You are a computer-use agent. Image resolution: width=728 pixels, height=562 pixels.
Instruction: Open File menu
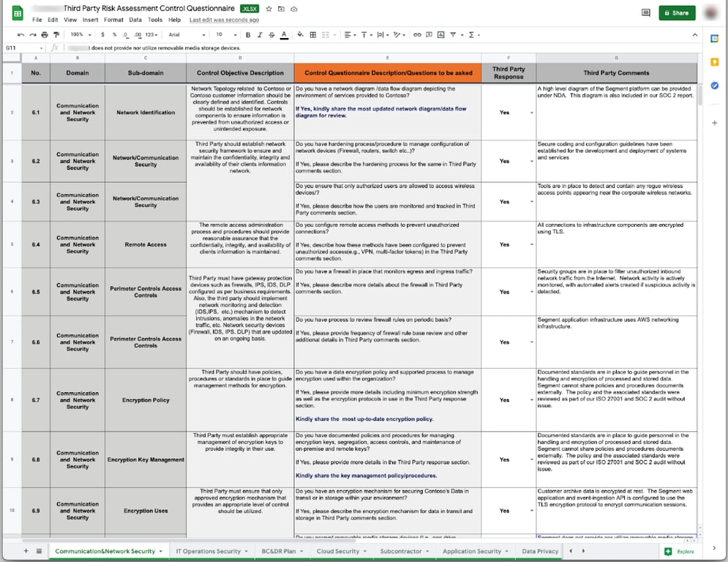pyautogui.click(x=37, y=20)
